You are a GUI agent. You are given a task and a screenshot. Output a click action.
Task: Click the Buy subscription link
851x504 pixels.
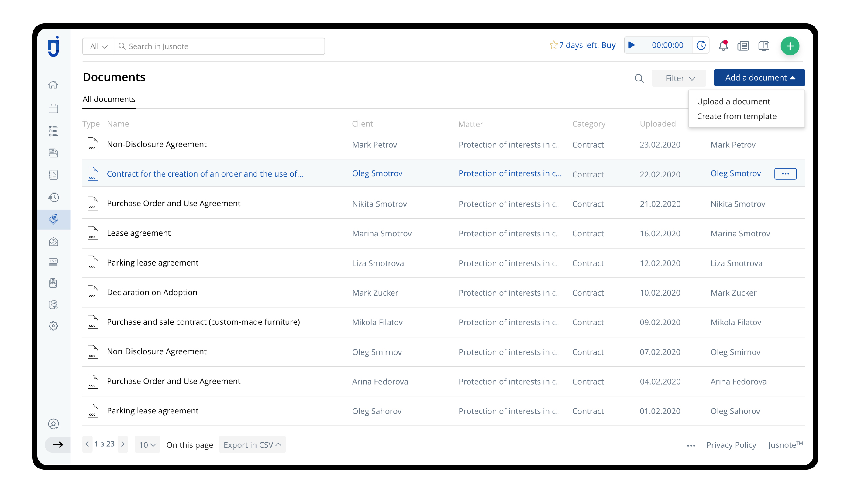click(608, 45)
